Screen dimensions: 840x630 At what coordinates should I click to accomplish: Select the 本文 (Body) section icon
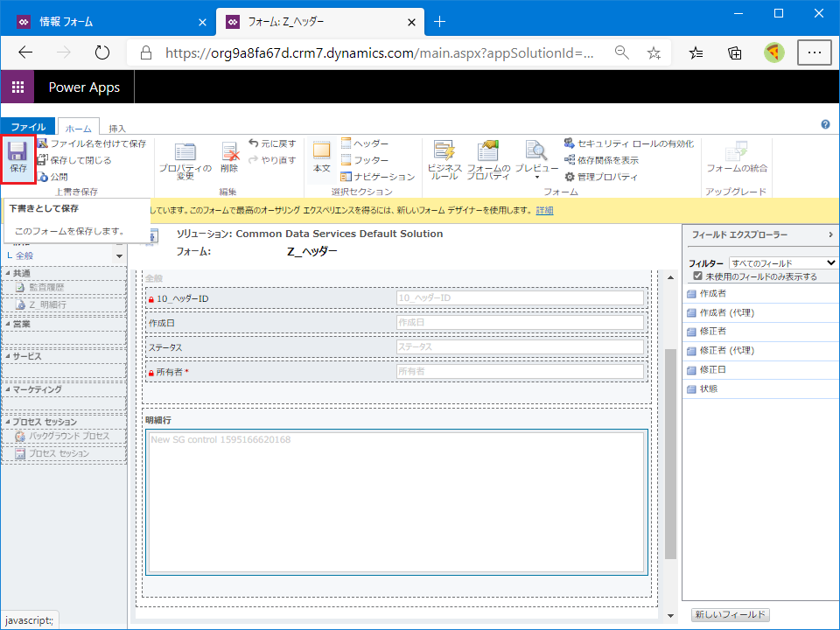321,157
